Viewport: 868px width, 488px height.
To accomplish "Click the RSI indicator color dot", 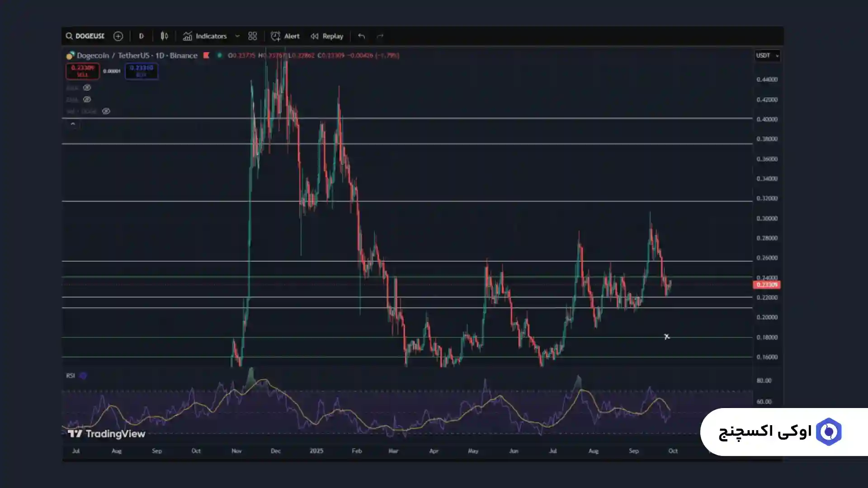I will pos(83,375).
